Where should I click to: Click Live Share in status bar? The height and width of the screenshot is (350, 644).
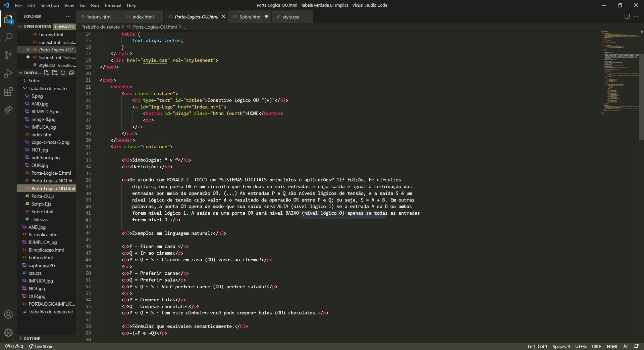pyautogui.click(x=41, y=346)
